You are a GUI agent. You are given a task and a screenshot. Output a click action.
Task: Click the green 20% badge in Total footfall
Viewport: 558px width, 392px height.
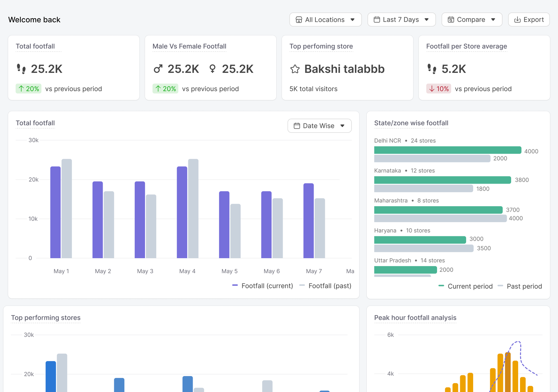tap(29, 89)
